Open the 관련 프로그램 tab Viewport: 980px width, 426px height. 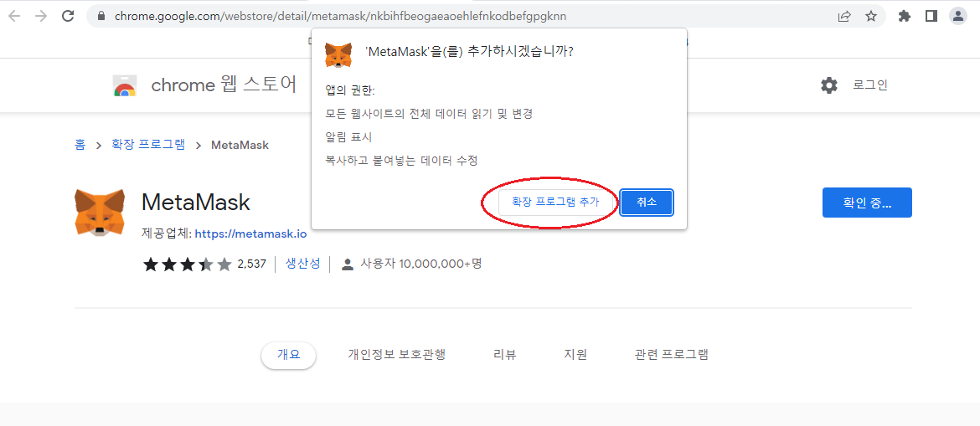coord(671,355)
